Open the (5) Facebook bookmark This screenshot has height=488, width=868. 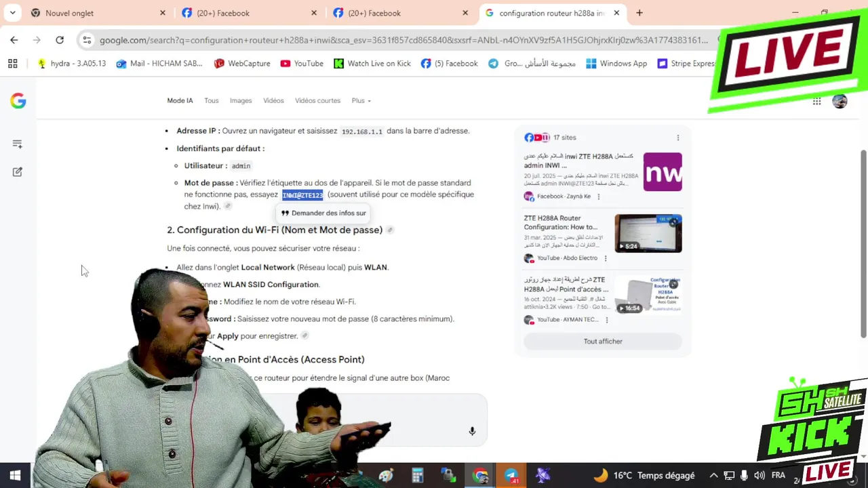[x=449, y=63]
